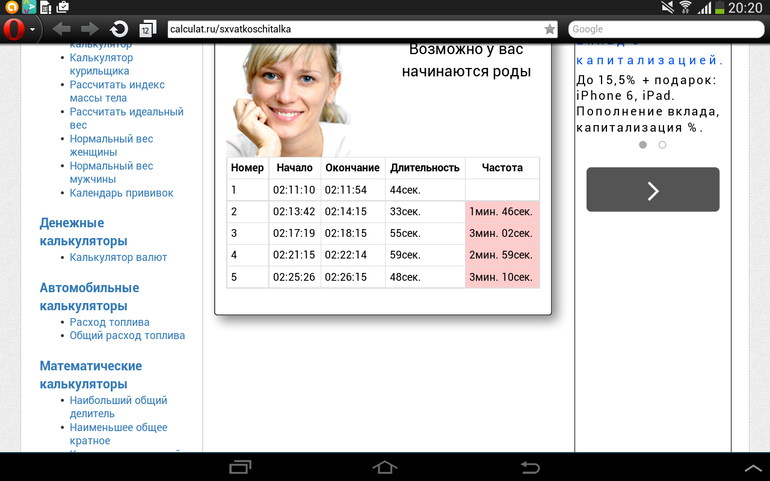Click the ad's next arrow button

pyautogui.click(x=652, y=190)
